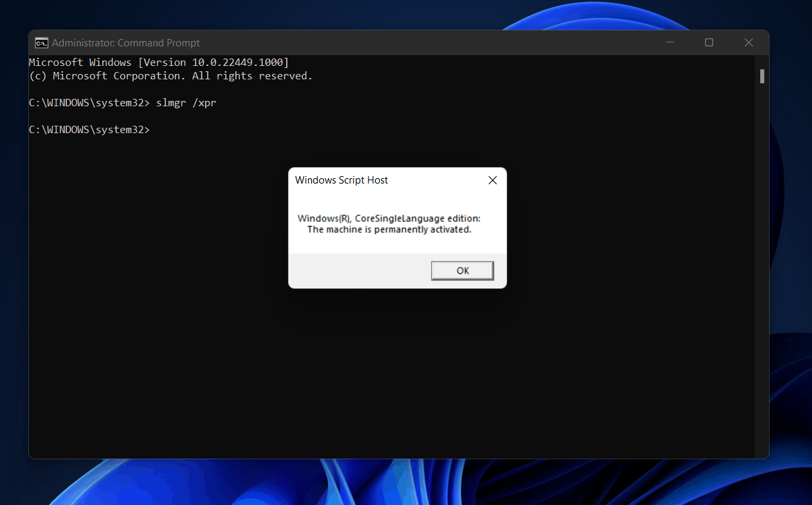Viewport: 812px width, 505px height.
Task: Click the Command Prompt icon in title bar
Action: point(42,43)
